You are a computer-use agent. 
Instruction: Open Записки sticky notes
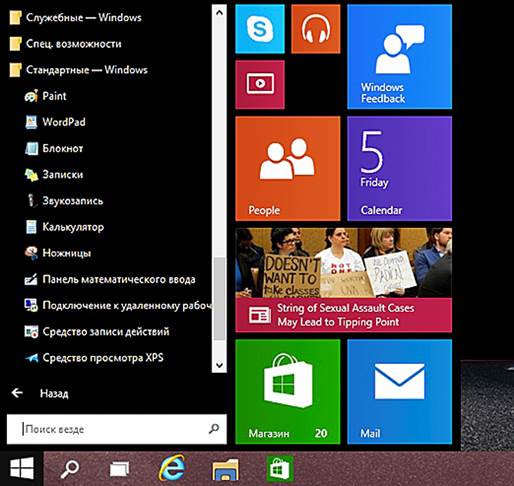pyautogui.click(x=54, y=174)
